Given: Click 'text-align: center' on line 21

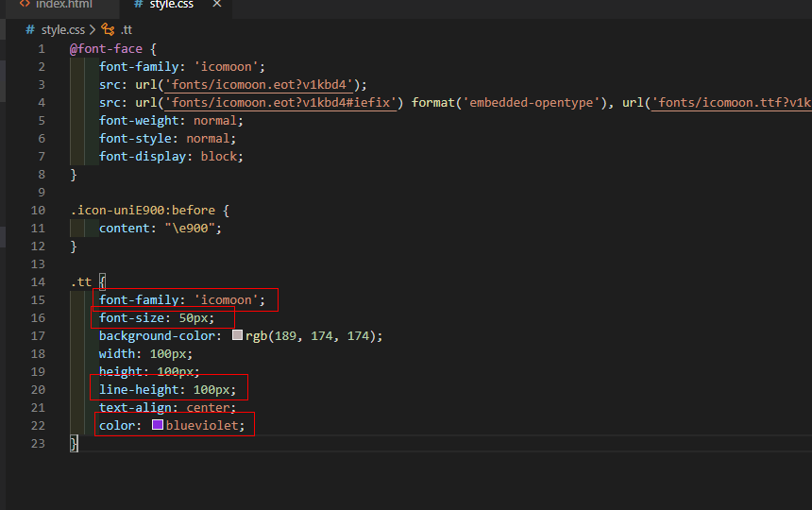Looking at the screenshot, I should [167, 407].
